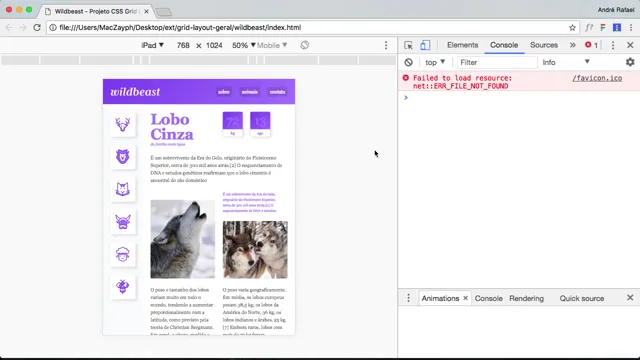The height and width of the screenshot is (360, 640).
Task: Open DevTools customize three-dot menu
Action: point(613,45)
